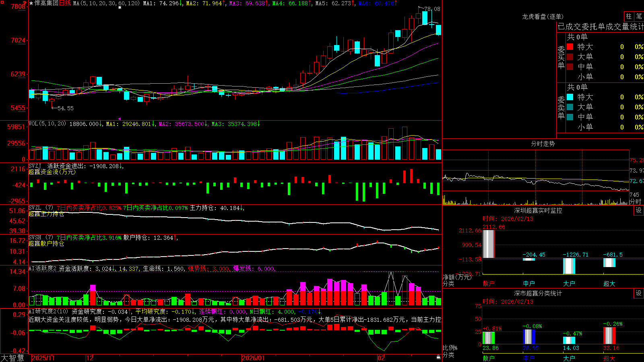Screen dimensions: 644x362
Task: Click the 分时走势 panel title
Action: [543, 144]
